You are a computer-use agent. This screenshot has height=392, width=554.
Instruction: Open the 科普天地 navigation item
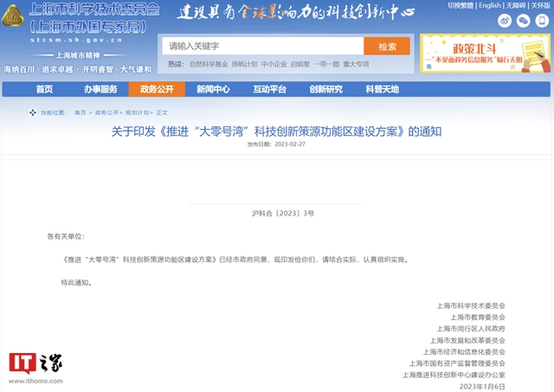coord(383,89)
